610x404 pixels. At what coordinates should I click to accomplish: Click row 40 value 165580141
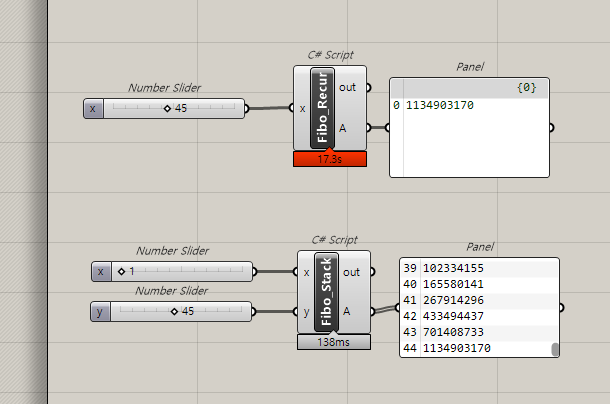[453, 284]
